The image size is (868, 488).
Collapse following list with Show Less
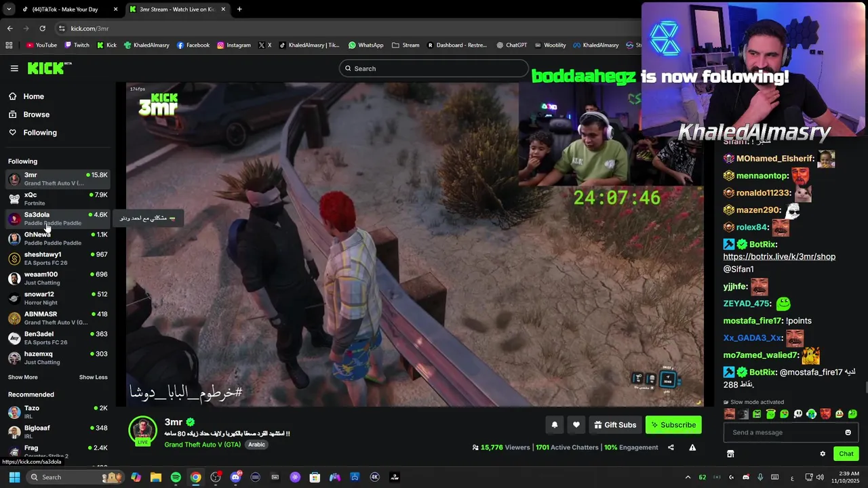coord(93,377)
